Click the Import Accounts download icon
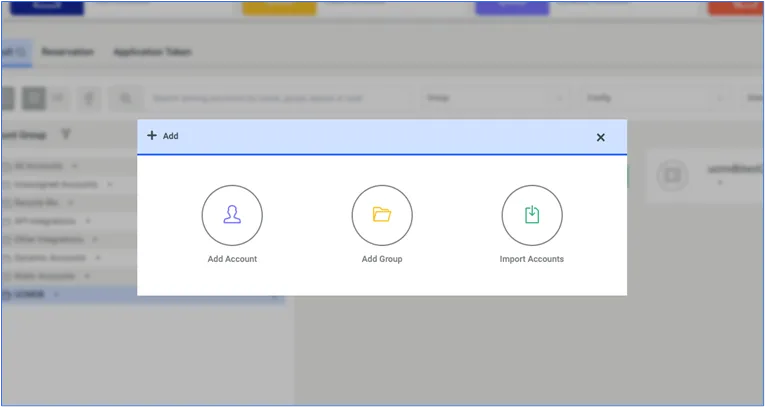The width and height of the screenshot is (765, 407). tap(532, 215)
